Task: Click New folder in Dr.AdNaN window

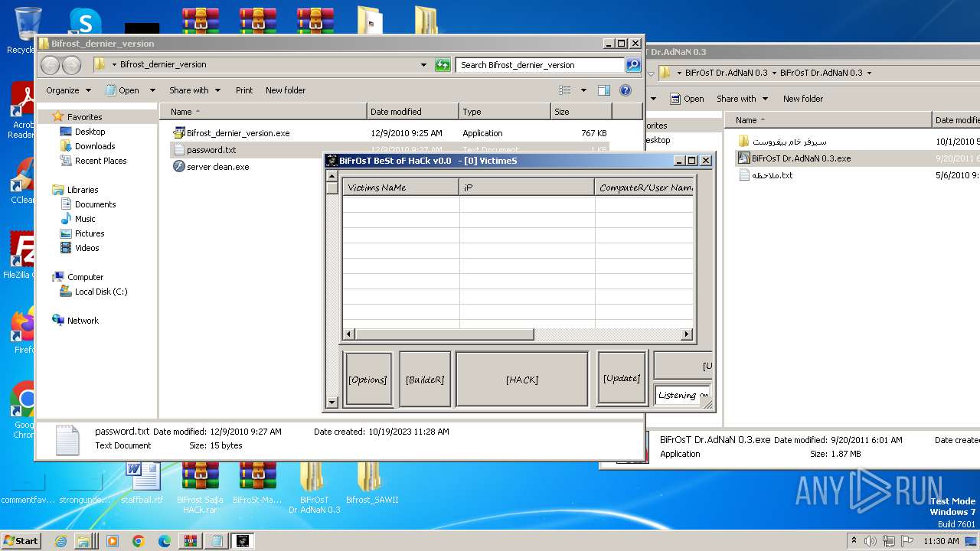Action: (803, 99)
